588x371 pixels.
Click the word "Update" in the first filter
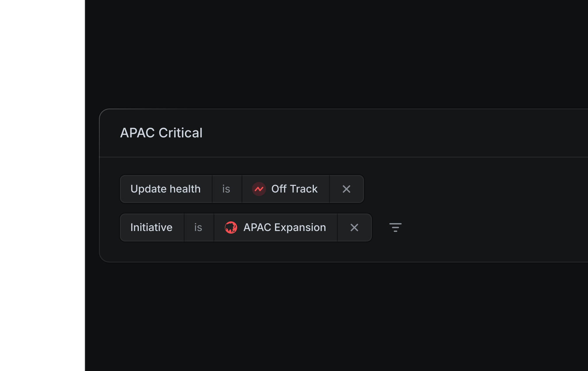pos(148,189)
